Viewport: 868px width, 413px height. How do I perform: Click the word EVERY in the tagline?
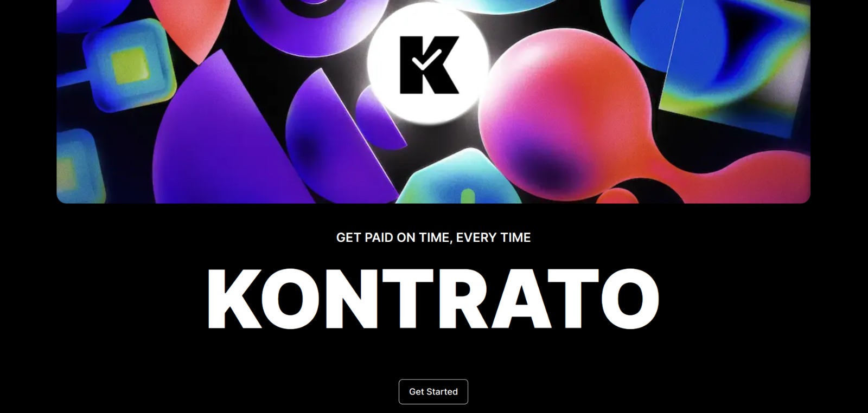[x=474, y=237]
